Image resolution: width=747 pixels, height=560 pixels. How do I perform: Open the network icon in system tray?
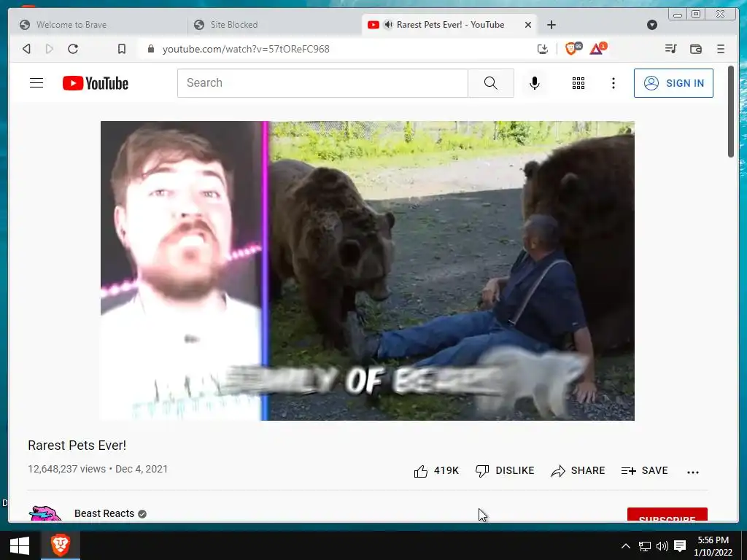645,545
